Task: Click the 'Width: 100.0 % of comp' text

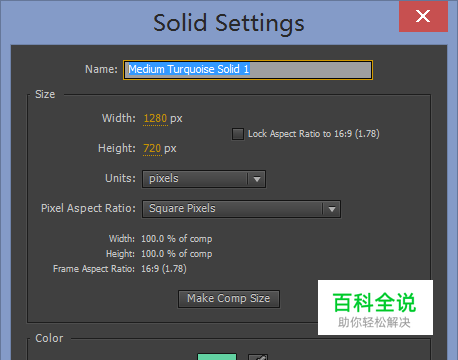Action: coord(160,239)
